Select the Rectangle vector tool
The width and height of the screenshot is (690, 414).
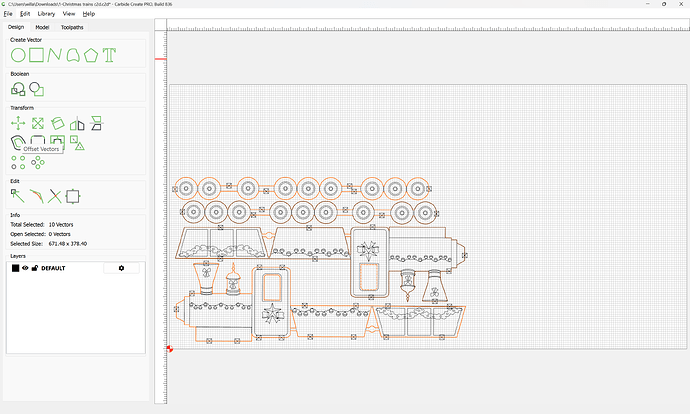(36, 54)
